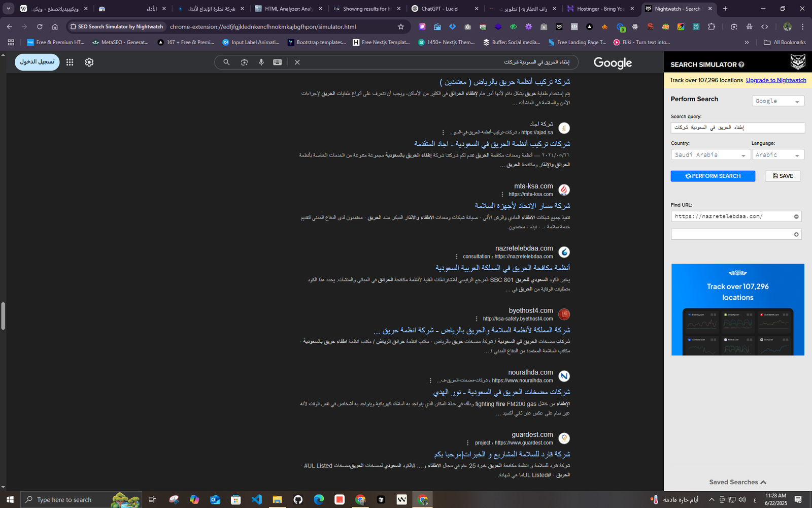Image resolution: width=812 pixels, height=508 pixels.
Task: Open Google quick settings gear icon
Action: pyautogui.click(x=89, y=62)
